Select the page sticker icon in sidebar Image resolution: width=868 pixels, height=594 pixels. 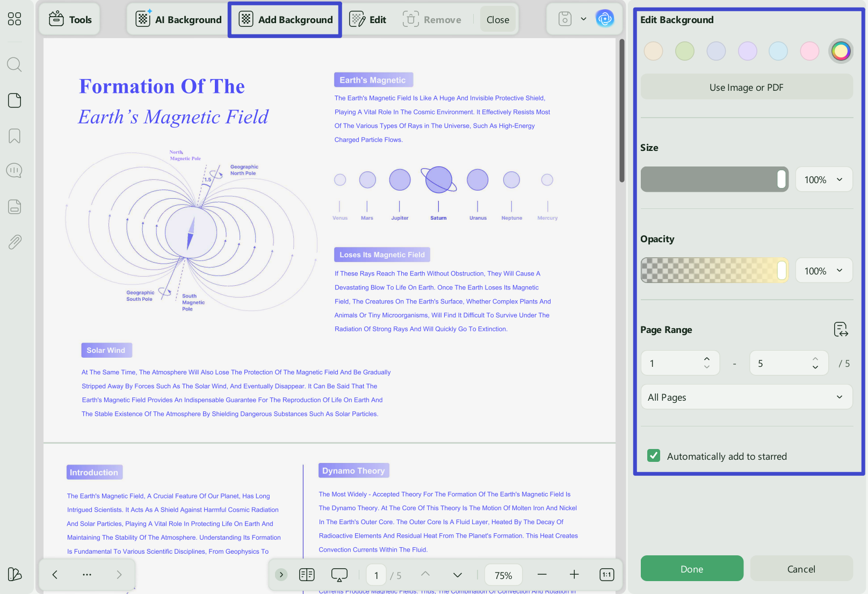tap(15, 100)
